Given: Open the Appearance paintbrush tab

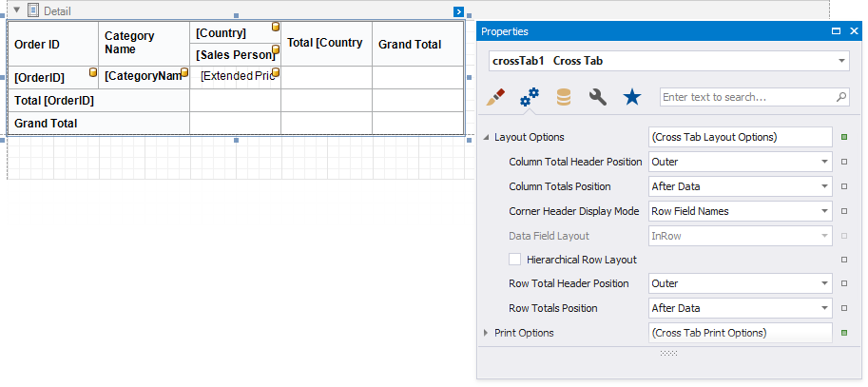Looking at the screenshot, I should [x=495, y=97].
